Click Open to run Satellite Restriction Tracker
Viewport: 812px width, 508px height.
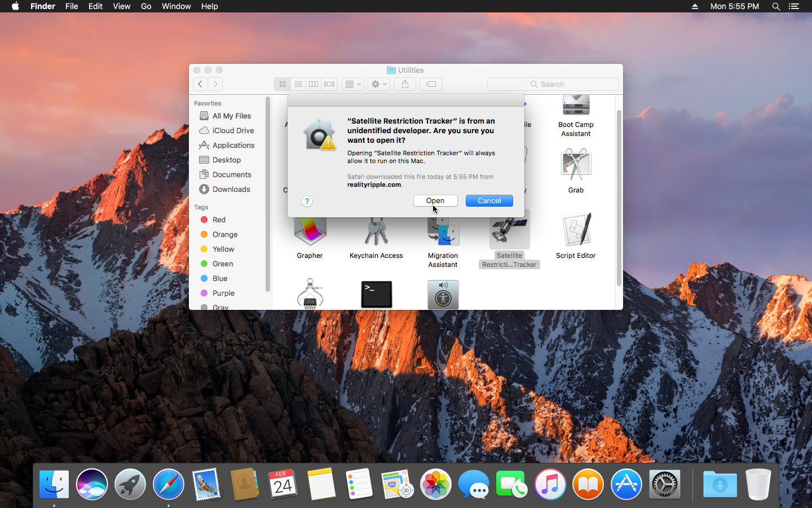click(435, 200)
